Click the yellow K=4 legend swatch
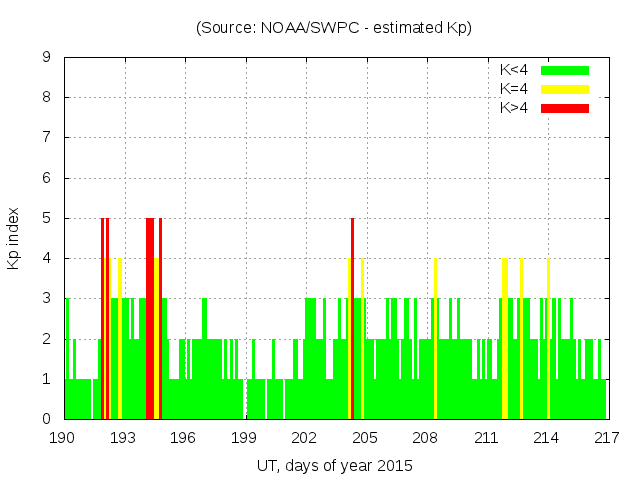This screenshot has width=640, height=480. 565,89
